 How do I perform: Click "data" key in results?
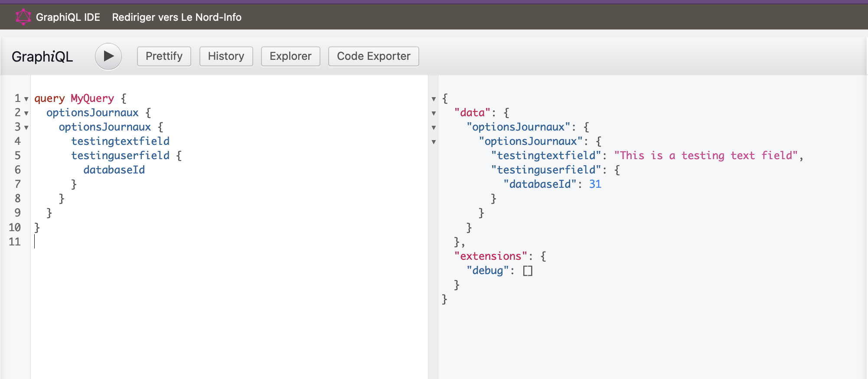[472, 113]
